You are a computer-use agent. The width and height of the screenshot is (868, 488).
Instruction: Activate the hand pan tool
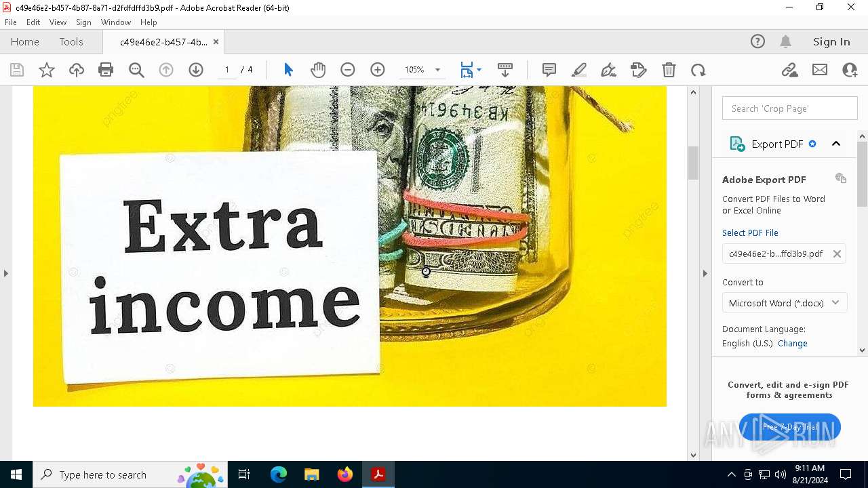click(x=318, y=70)
